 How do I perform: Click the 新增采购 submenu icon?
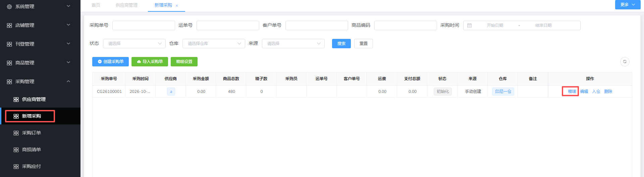[16, 116]
